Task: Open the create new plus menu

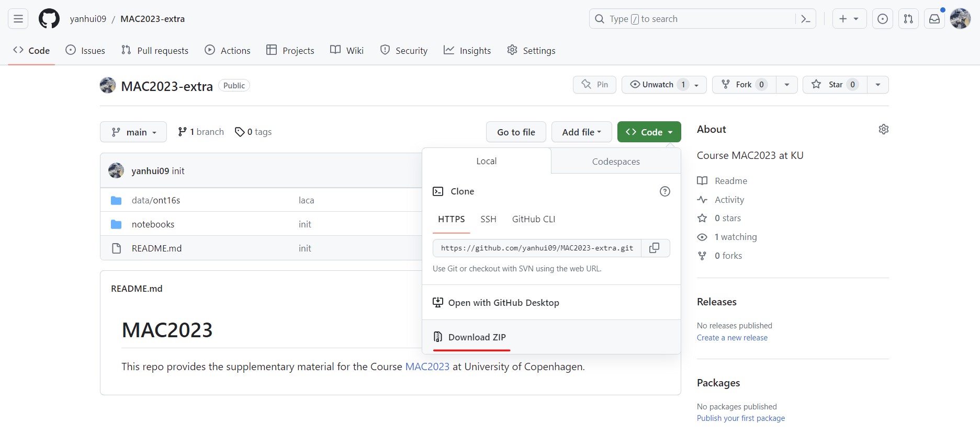Action: [849, 19]
